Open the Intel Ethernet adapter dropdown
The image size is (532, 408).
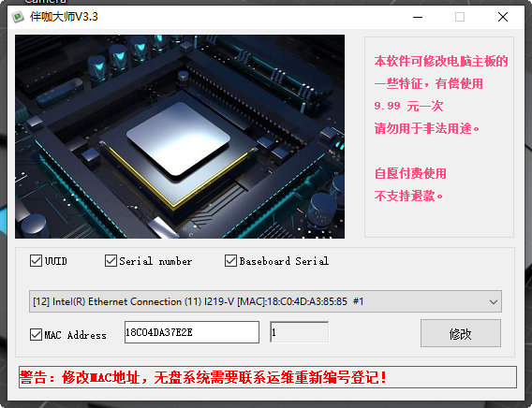point(265,301)
